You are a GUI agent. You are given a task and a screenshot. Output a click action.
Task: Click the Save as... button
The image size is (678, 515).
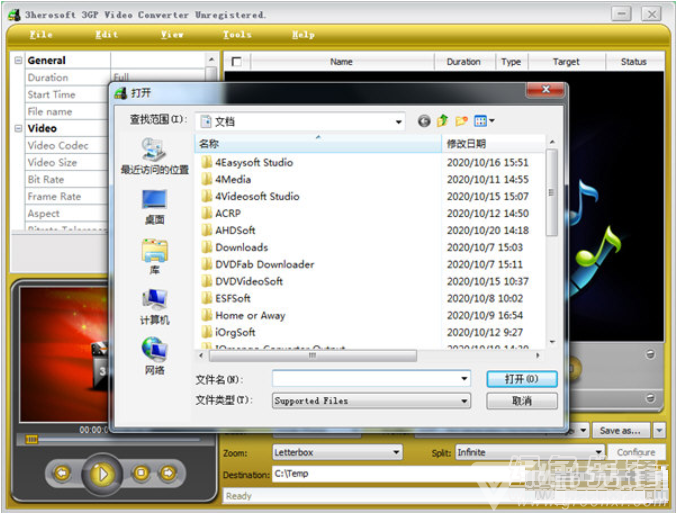(622, 430)
